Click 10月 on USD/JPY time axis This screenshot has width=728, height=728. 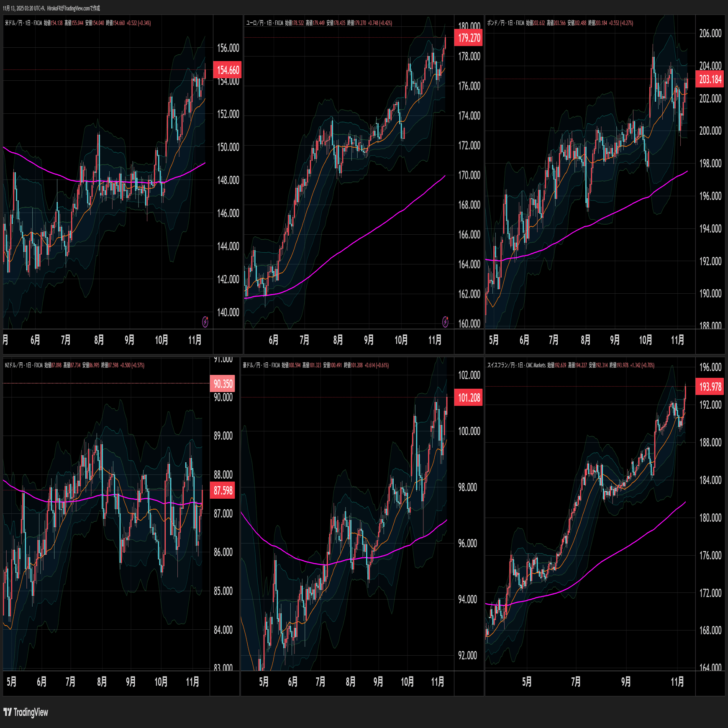[161, 340]
